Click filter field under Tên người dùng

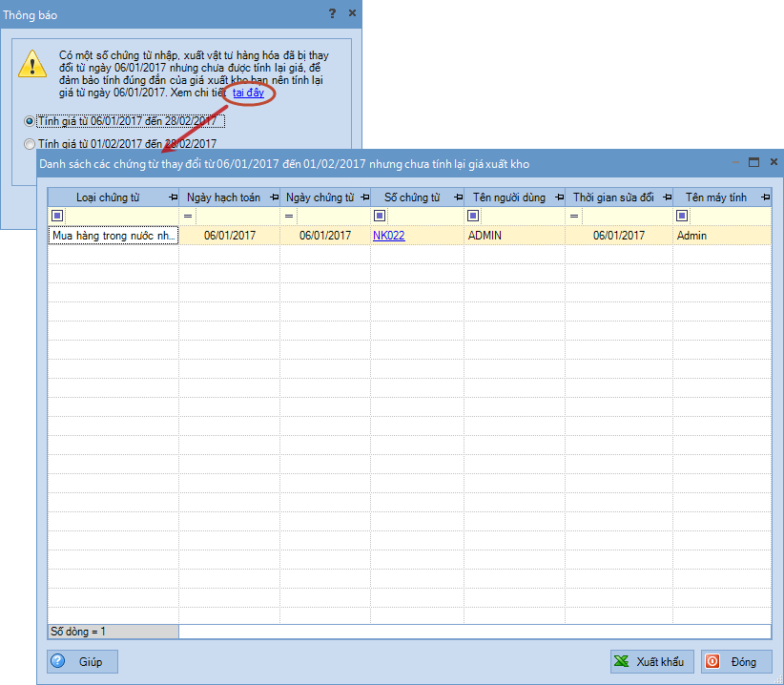pos(523,216)
